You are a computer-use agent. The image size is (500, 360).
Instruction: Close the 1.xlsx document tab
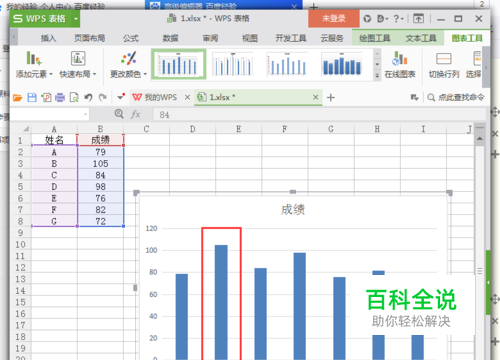315,97
